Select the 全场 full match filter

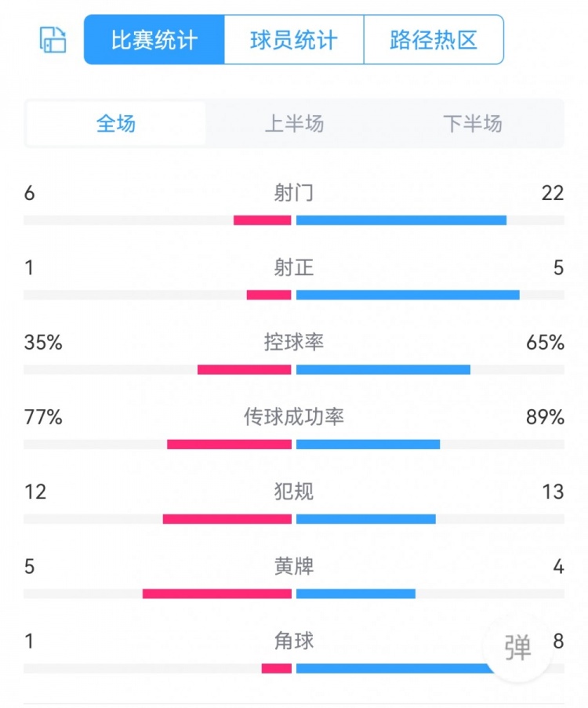116,124
